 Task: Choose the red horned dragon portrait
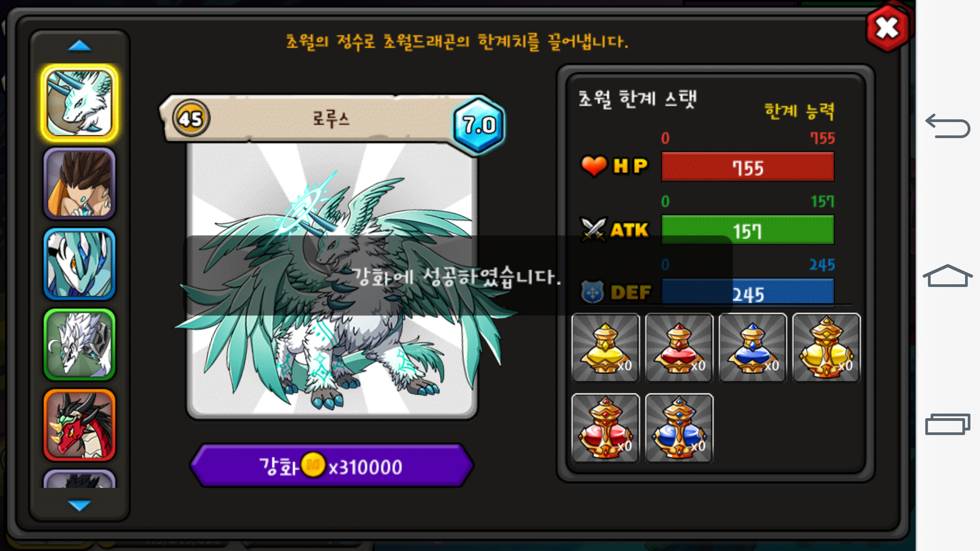(x=80, y=425)
